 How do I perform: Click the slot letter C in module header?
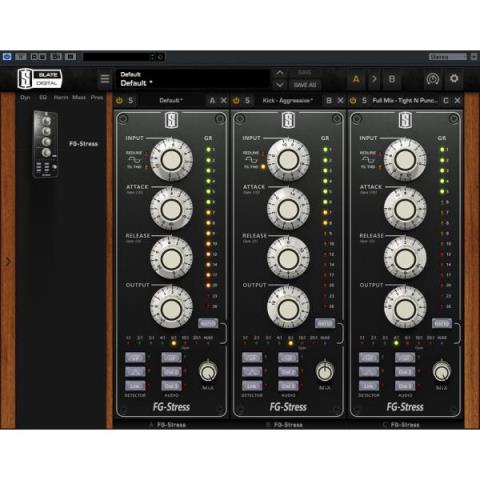[446, 100]
